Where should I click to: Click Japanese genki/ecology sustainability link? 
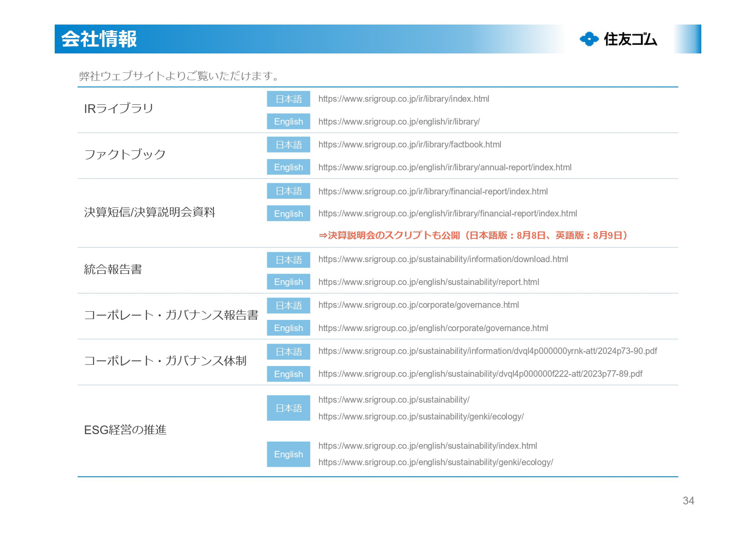click(x=421, y=417)
